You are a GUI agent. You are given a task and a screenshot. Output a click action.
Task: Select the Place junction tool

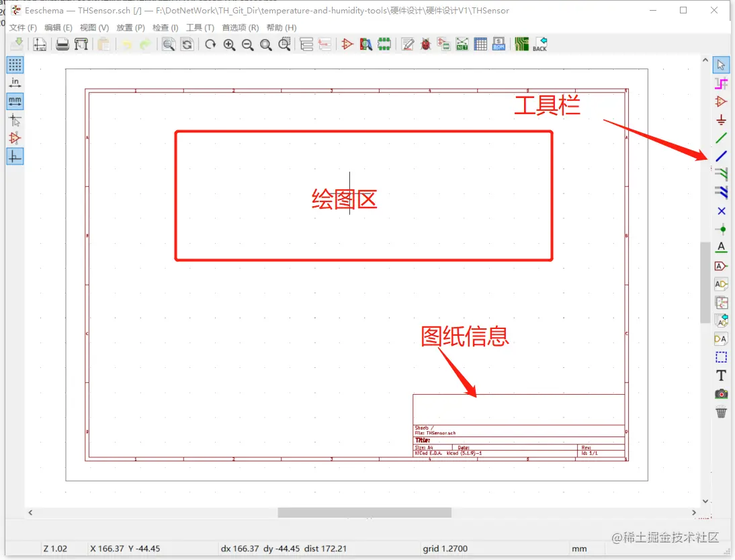coord(721,230)
